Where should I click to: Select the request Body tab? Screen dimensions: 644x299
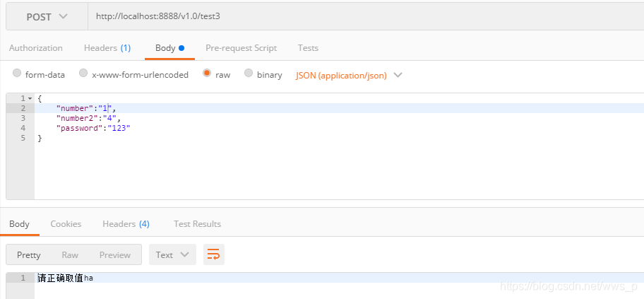pyautogui.click(x=169, y=48)
